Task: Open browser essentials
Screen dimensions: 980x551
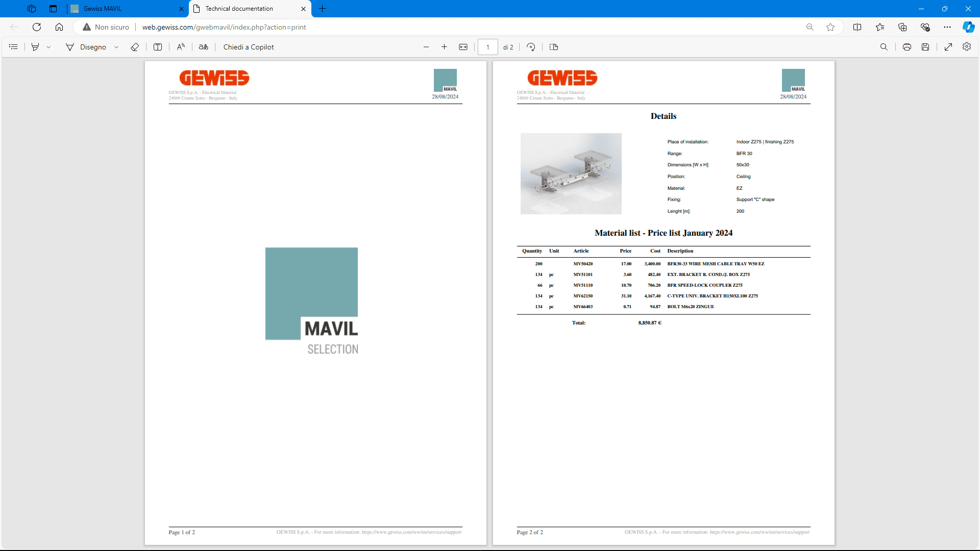Action: (925, 27)
